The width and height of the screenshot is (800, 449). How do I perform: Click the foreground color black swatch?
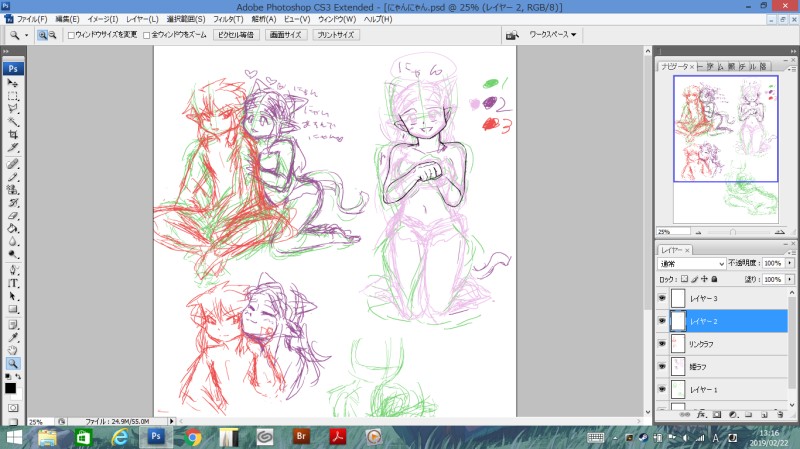tap(10, 388)
